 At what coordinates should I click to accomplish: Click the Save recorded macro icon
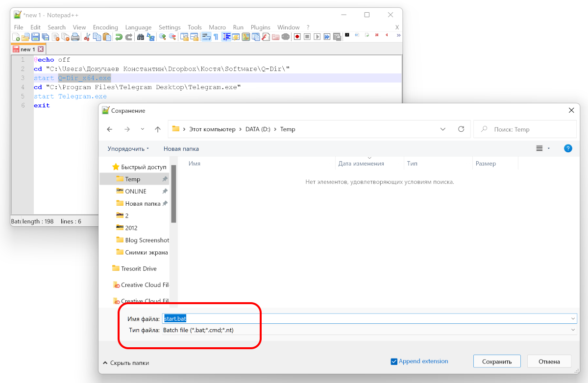pos(337,37)
